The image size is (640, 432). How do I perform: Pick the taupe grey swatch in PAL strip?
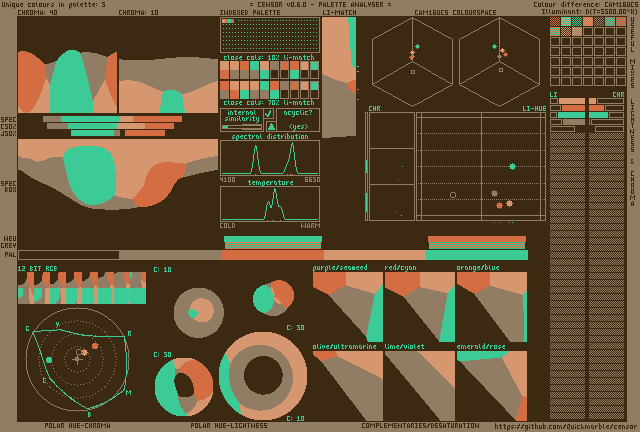170,255
